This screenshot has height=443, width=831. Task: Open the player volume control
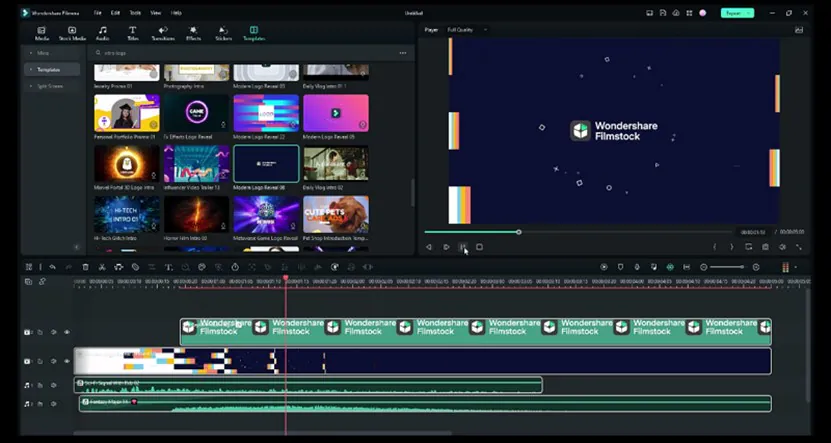click(x=782, y=247)
